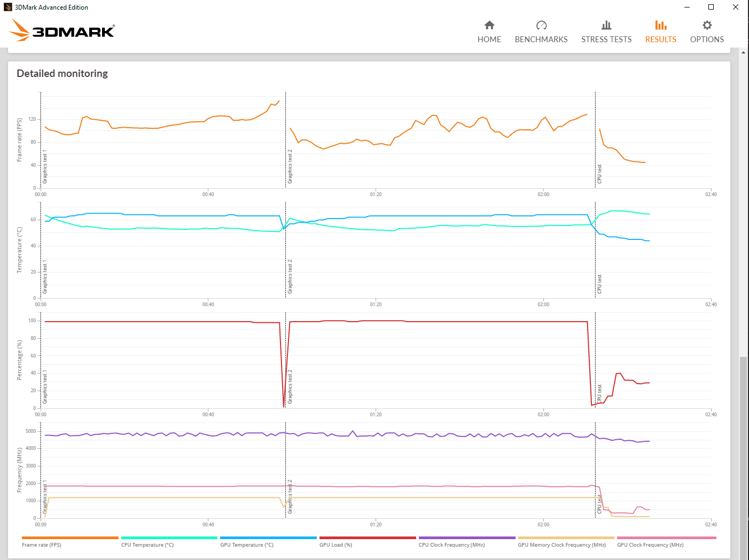Click Graphics test 2 marker in percentage chart
This screenshot has height=560, width=749.
click(290, 386)
